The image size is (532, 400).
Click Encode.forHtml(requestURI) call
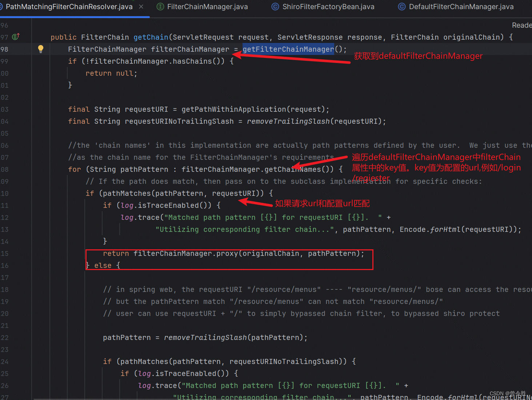[x=456, y=229]
